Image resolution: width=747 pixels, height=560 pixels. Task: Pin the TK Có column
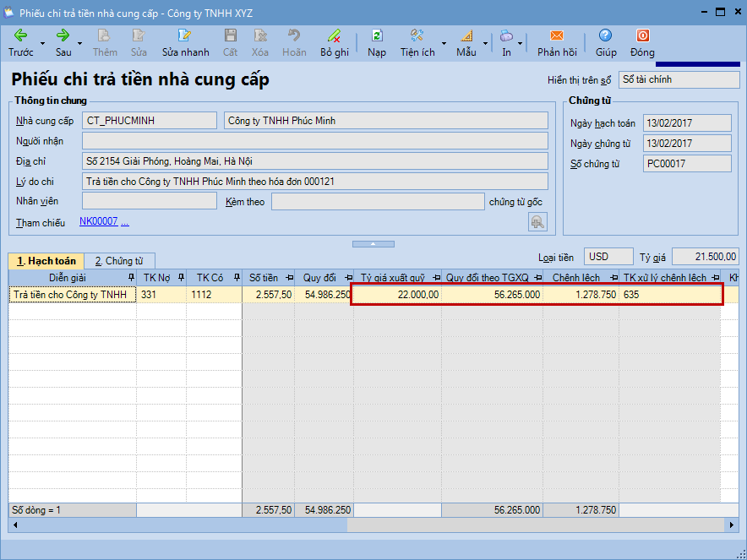coord(237,278)
